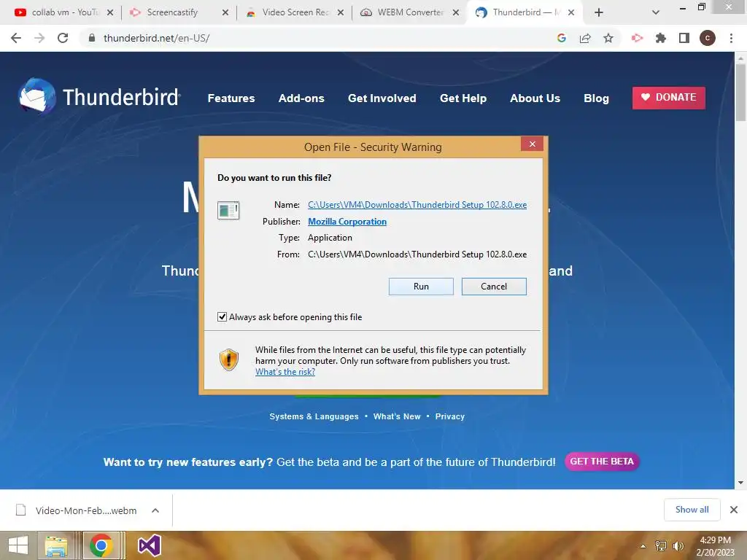This screenshot has width=747, height=560.
Task: Close the downloads bar
Action: [734, 510]
